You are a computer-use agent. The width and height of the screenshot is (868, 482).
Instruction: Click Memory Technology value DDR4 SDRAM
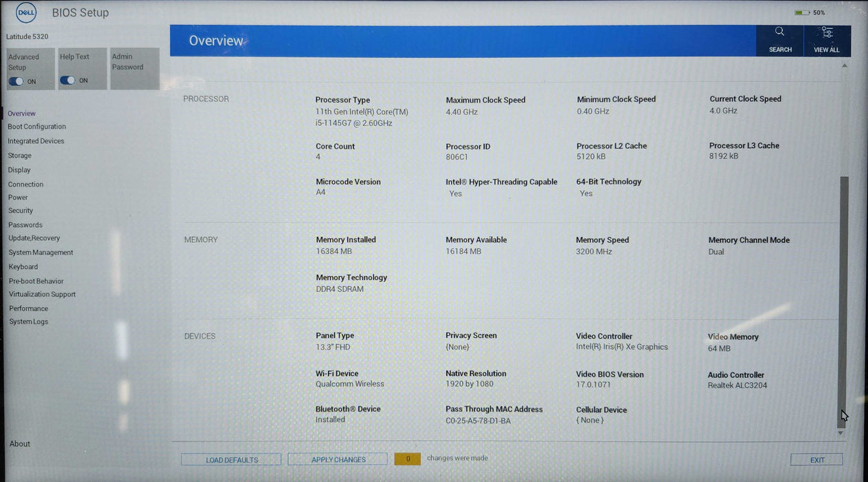point(340,289)
